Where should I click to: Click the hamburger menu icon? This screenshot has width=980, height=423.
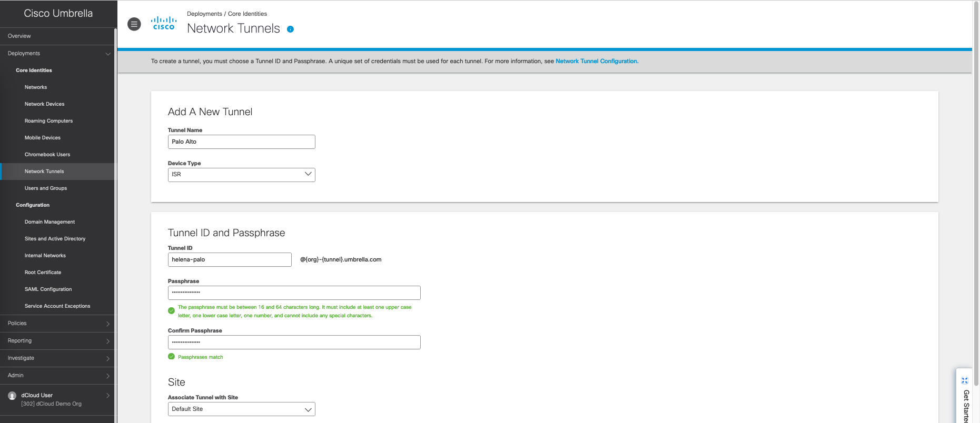pyautogui.click(x=134, y=24)
